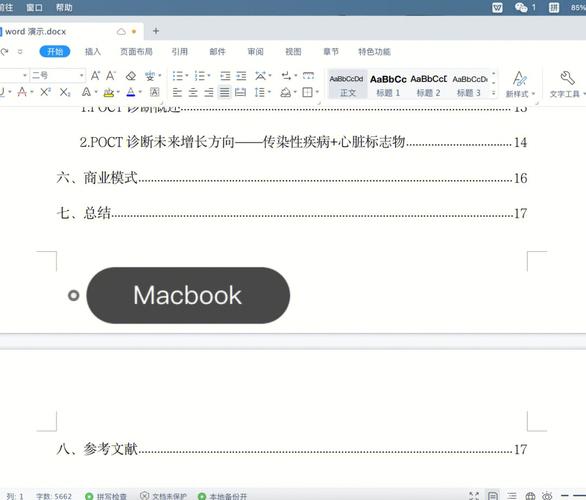Click the character border icon
The width and height of the screenshot is (586, 500).
click(154, 92)
